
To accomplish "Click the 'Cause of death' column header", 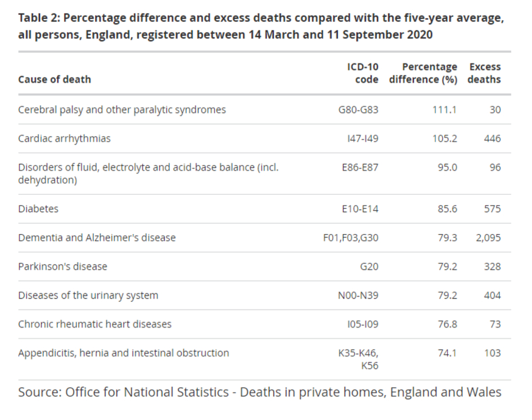I will 55,79.
